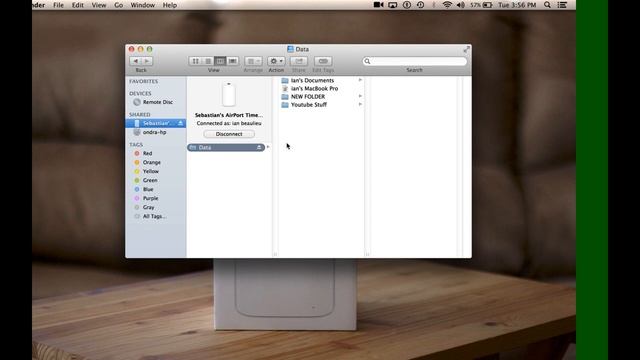640x360 pixels.
Task: Select the Gray tag
Action: pyautogui.click(x=149, y=207)
